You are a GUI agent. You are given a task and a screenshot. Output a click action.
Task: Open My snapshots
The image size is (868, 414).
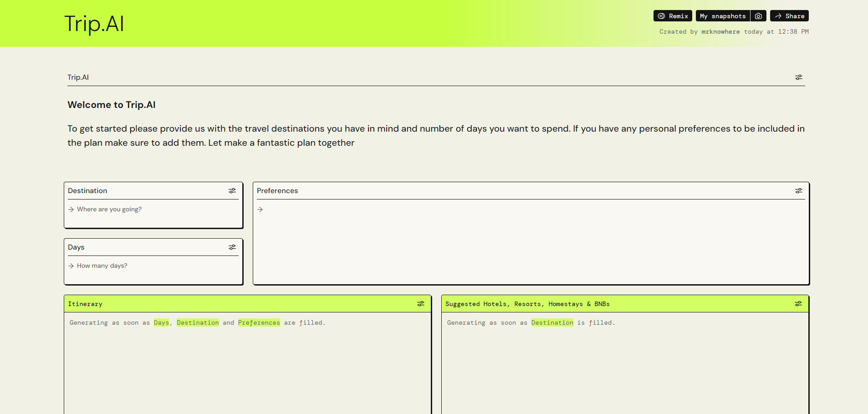723,16
